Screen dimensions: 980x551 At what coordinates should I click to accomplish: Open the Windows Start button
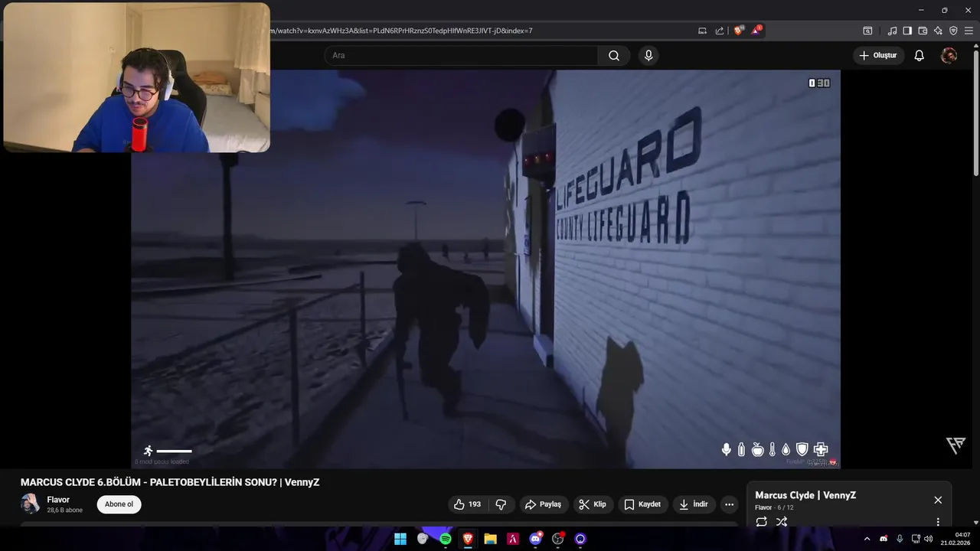tap(400, 539)
